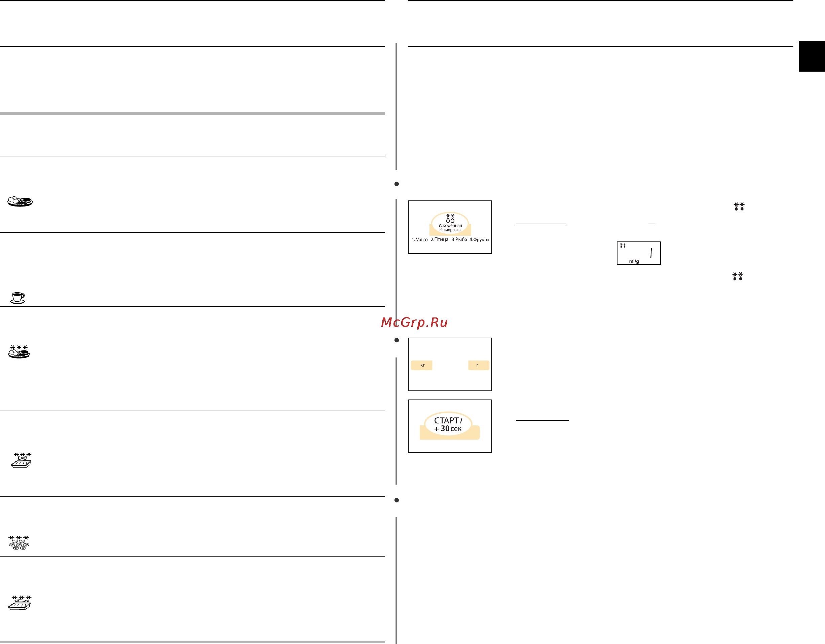Click the СТАРТ / +30 сек button
This screenshot has width=825, height=644.
449,425
